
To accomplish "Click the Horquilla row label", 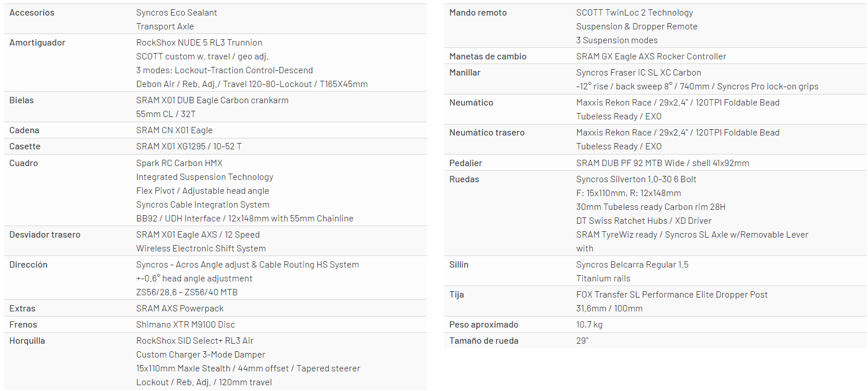I will (x=26, y=341).
